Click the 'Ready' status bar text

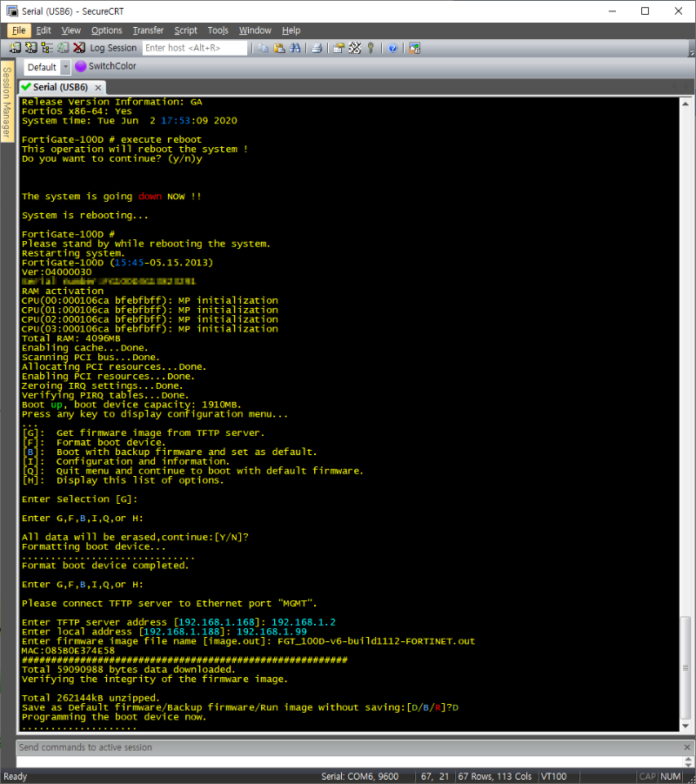[x=16, y=776]
